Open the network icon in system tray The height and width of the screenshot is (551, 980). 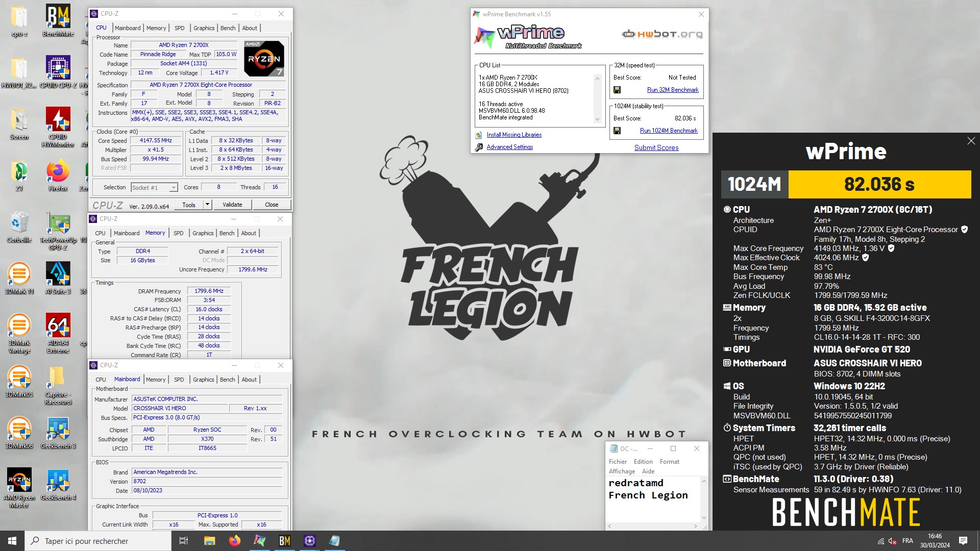[x=880, y=541]
